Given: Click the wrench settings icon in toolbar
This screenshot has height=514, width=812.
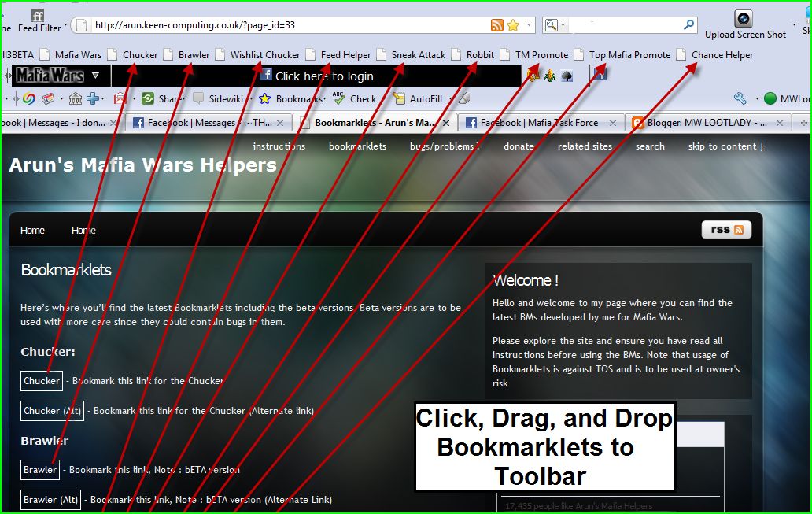Looking at the screenshot, I should pos(740,98).
